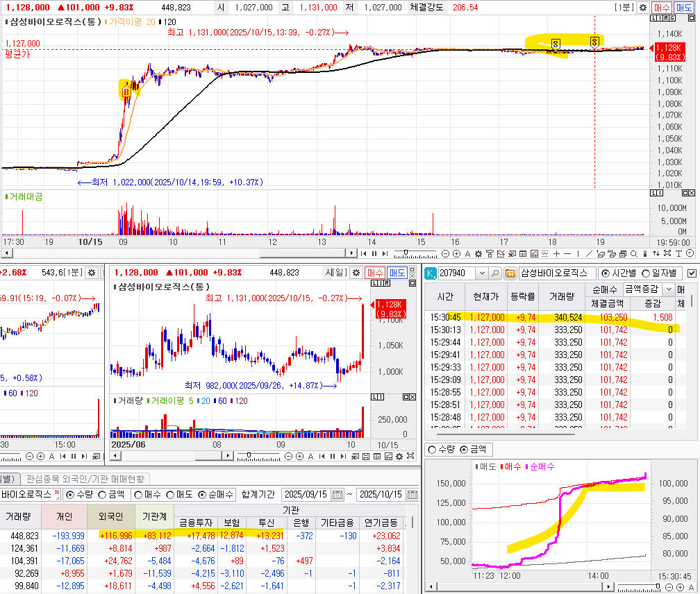
Task: Click the up-down arrows icon
Action: point(656,254)
